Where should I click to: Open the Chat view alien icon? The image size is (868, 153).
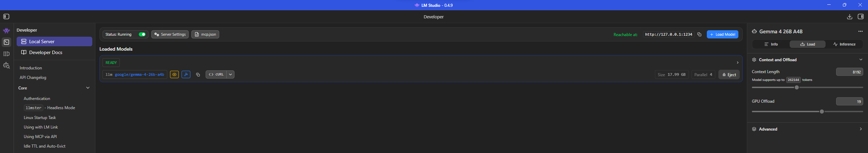click(6, 31)
